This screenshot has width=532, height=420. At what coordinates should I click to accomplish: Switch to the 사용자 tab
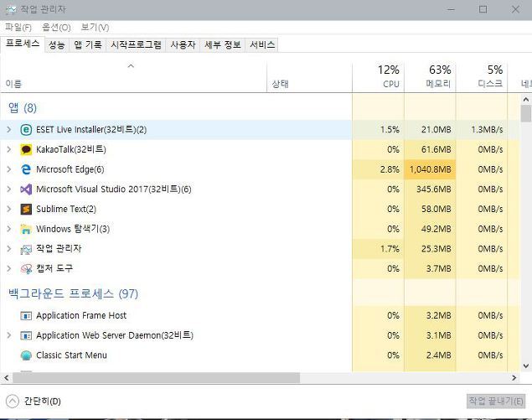tap(183, 44)
